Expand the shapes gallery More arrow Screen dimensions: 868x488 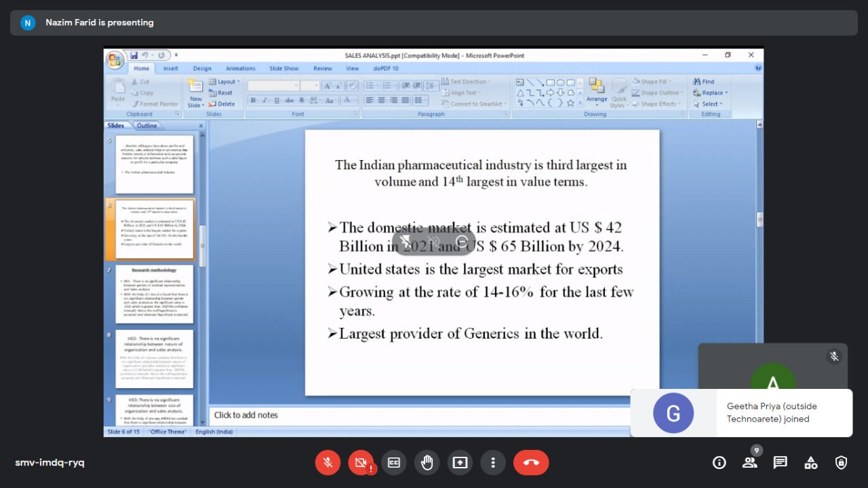pos(580,104)
